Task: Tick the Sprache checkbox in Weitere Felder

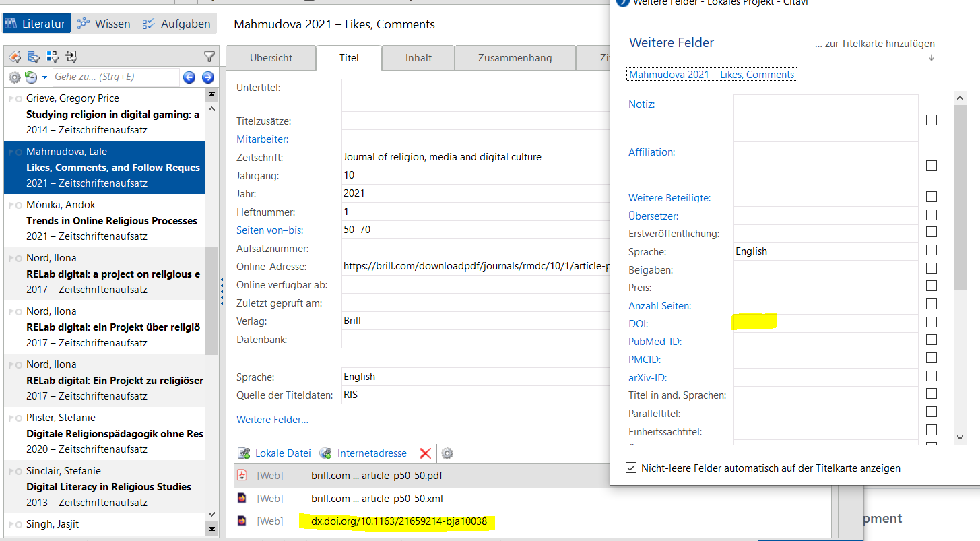Action: (932, 251)
